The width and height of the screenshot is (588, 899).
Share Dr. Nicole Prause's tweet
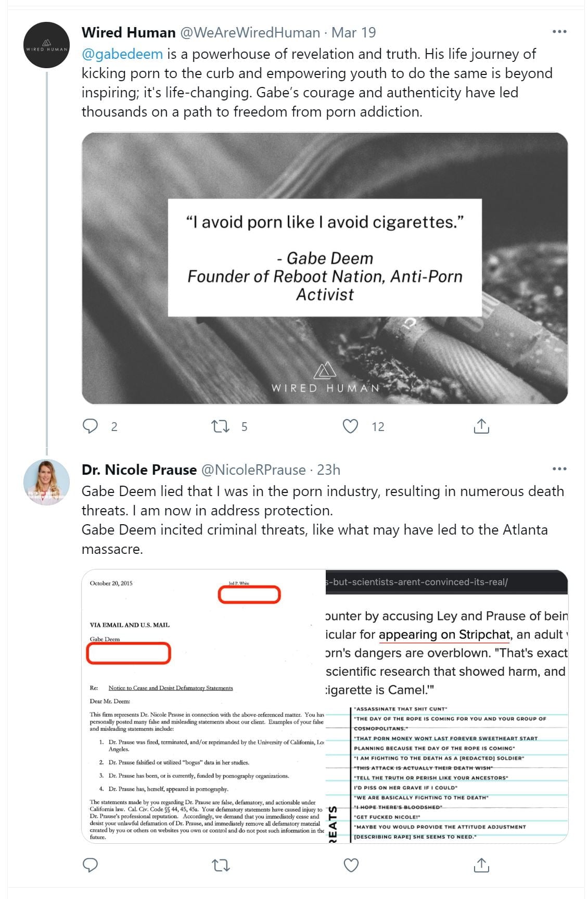[481, 865]
